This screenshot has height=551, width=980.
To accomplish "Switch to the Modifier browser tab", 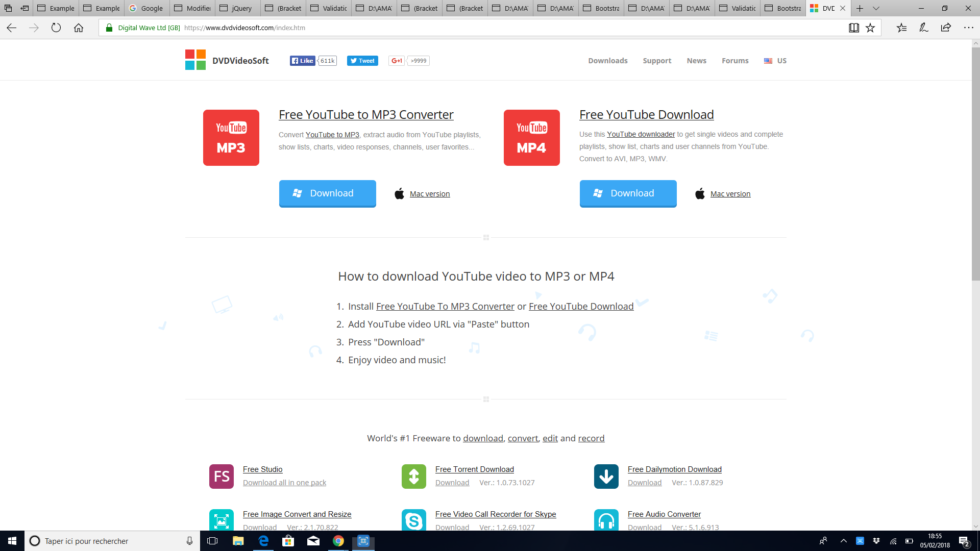I will [192, 8].
